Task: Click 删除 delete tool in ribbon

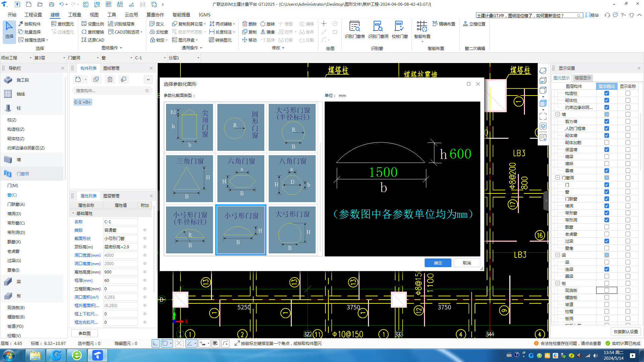Action: pyautogui.click(x=250, y=24)
